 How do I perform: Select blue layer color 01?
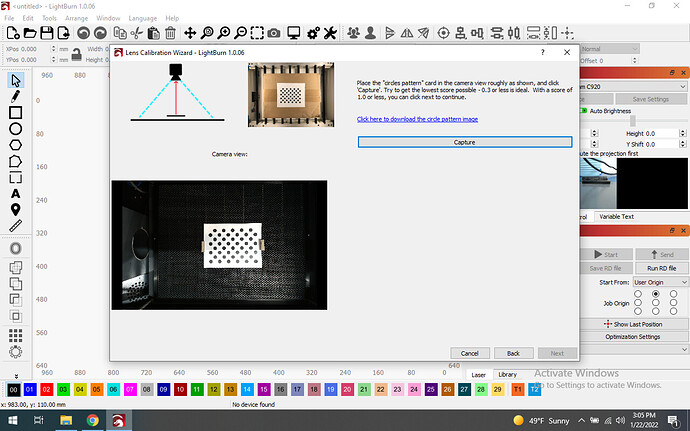tap(29, 390)
